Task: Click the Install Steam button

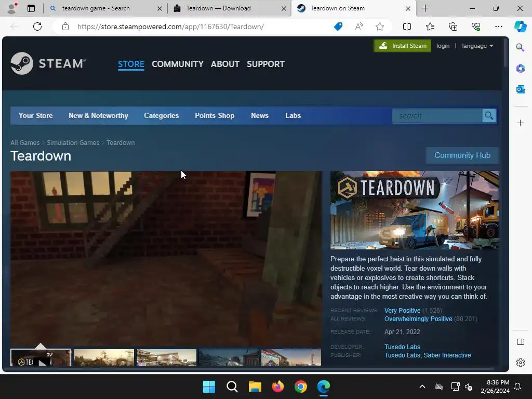Action: pyautogui.click(x=403, y=46)
